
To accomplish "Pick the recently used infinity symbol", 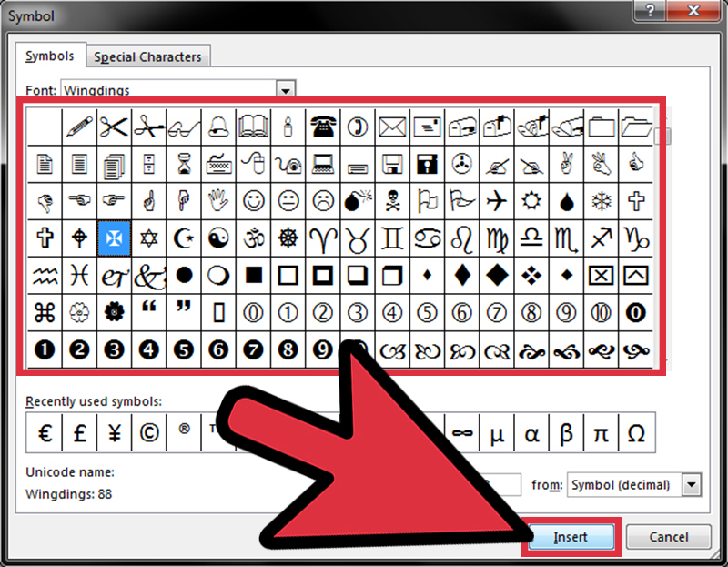I will click(462, 433).
